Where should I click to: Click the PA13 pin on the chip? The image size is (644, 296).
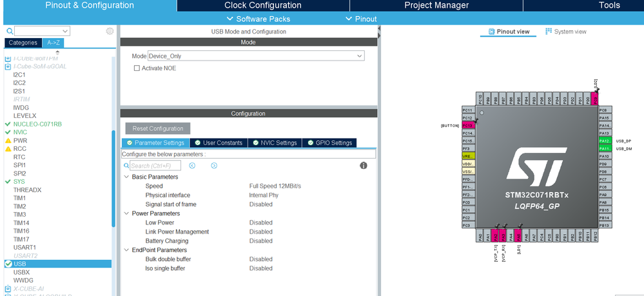point(605,133)
